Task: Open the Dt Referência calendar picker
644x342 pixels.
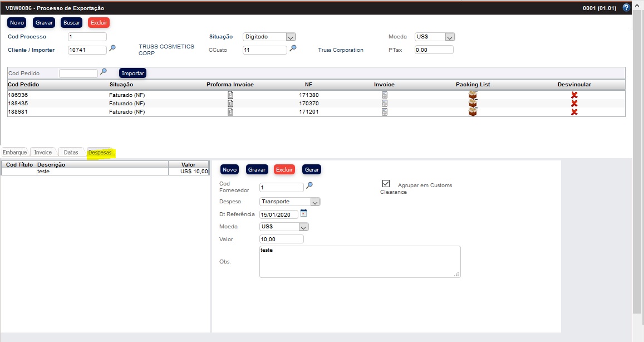Action: (x=303, y=213)
